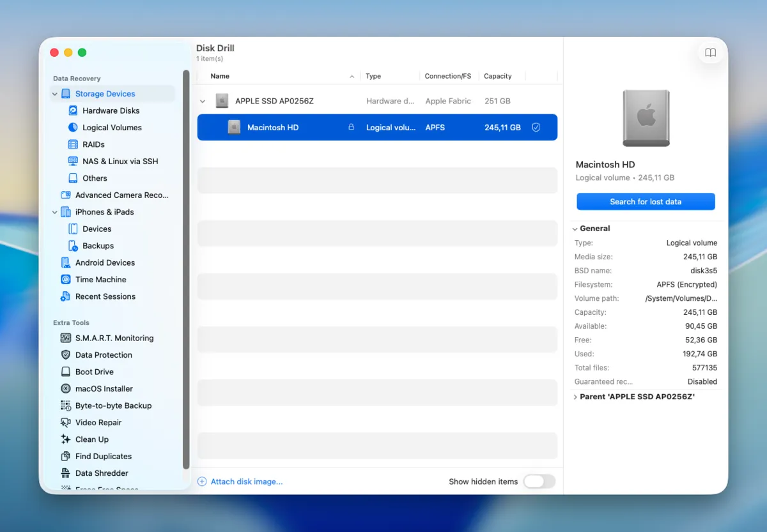Click the Filesystem value APFS (Encrypted)
This screenshot has height=532, width=767.
[x=687, y=285]
